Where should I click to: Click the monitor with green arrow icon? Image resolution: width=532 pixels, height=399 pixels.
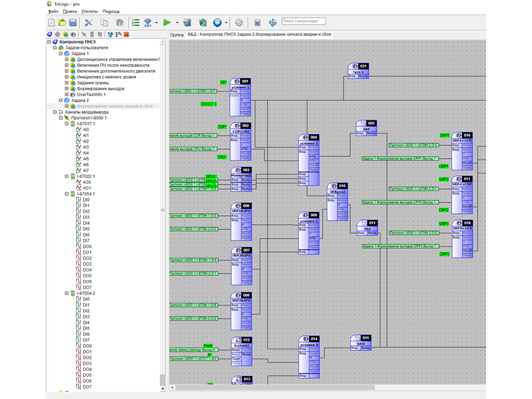[187, 23]
